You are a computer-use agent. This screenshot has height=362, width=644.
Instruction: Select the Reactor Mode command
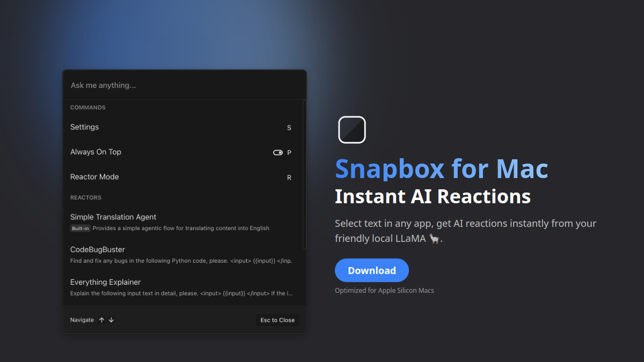182,177
